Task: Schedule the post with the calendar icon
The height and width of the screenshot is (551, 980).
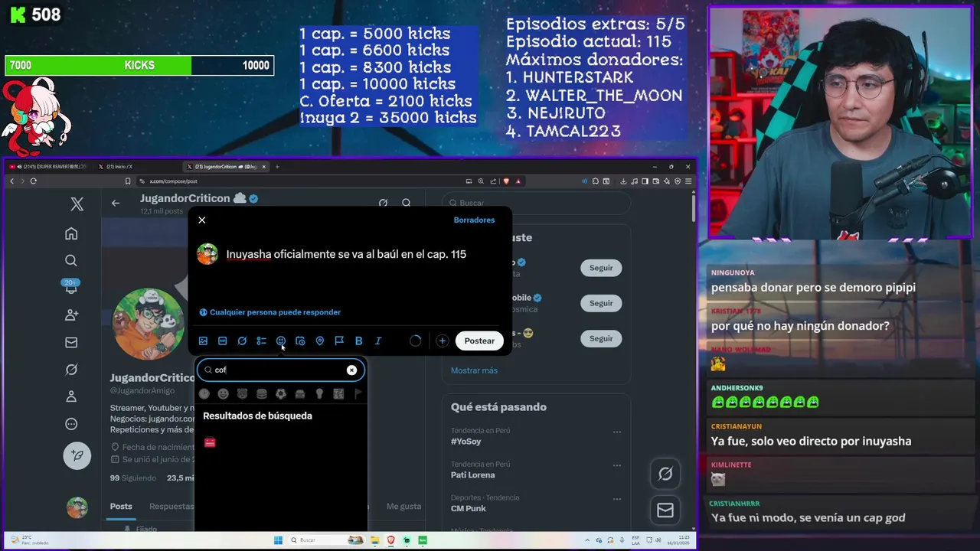Action: click(x=300, y=341)
